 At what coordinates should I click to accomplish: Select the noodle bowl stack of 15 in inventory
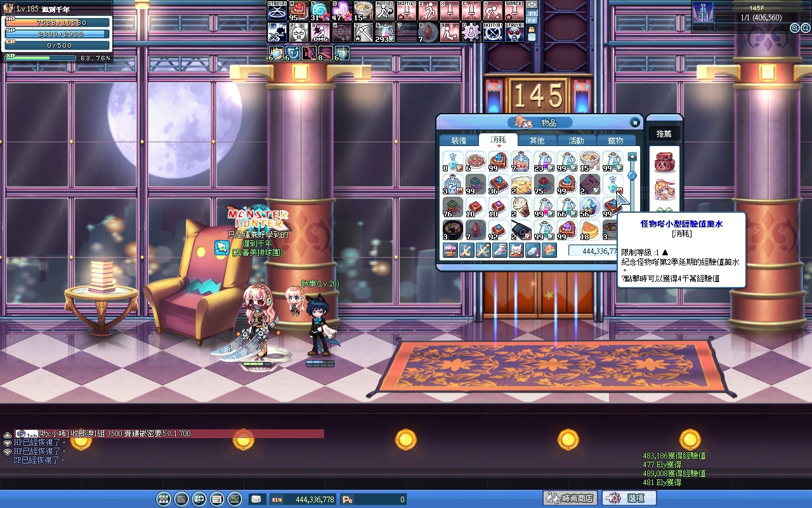coord(589,161)
